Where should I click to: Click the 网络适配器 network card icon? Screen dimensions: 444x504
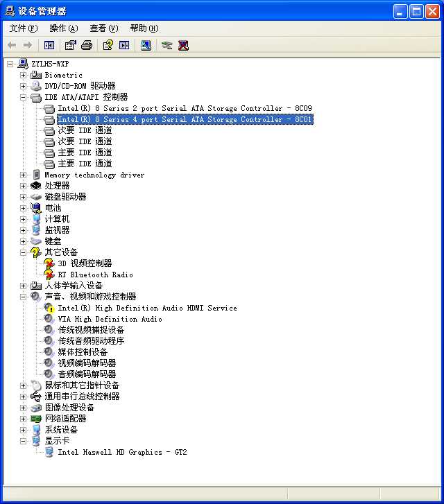36,419
